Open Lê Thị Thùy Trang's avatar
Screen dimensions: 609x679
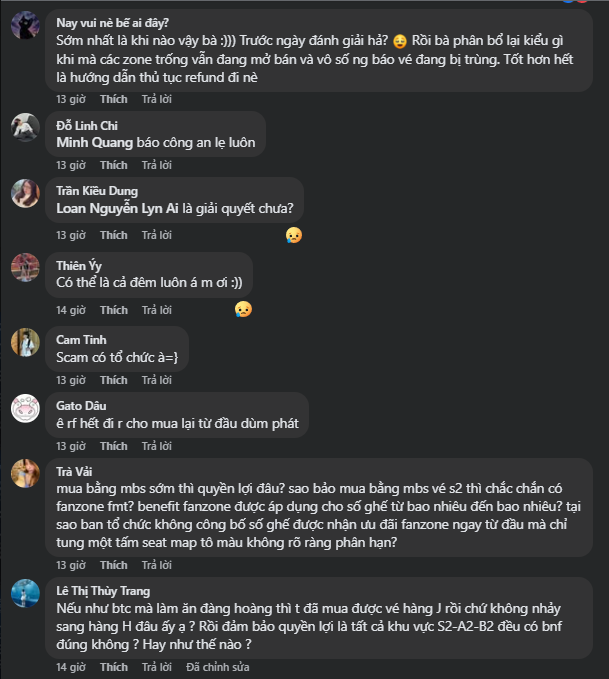[25, 593]
